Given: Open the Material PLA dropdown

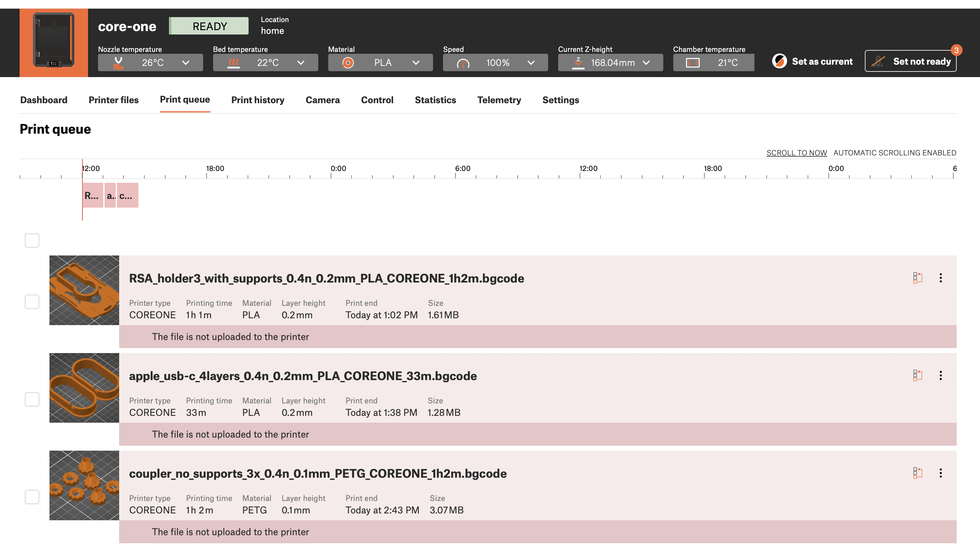Looking at the screenshot, I should (416, 63).
